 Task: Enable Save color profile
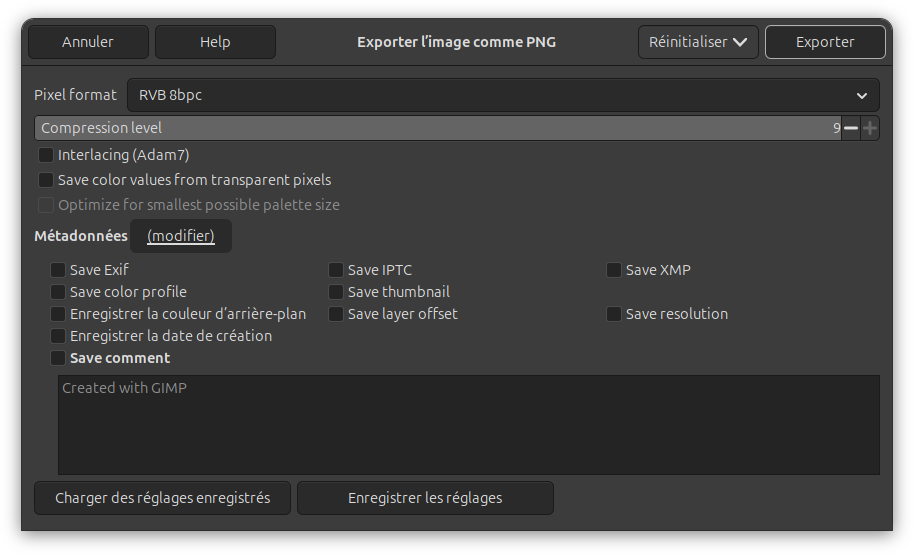(x=58, y=292)
